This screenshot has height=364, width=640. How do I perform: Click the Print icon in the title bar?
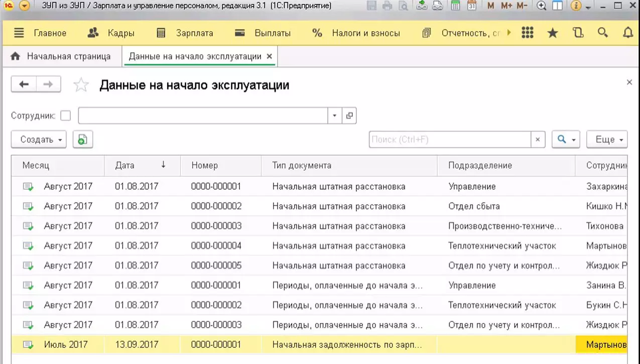pos(387,6)
